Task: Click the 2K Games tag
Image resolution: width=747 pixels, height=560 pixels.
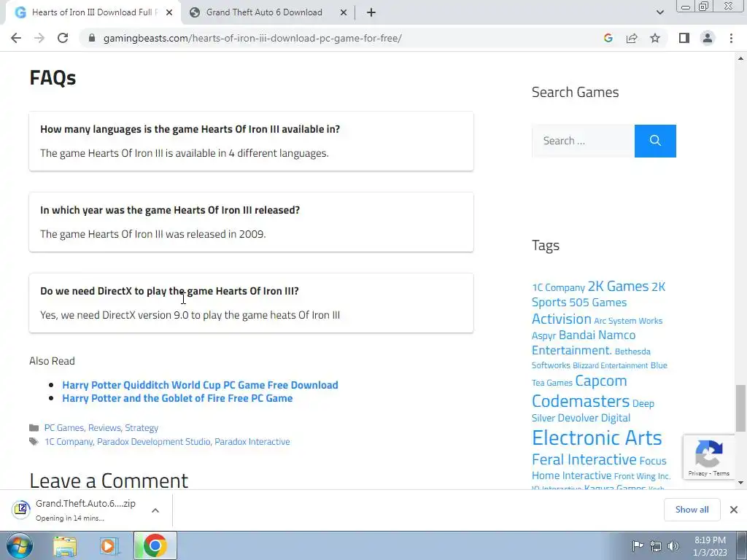Action: (x=618, y=286)
